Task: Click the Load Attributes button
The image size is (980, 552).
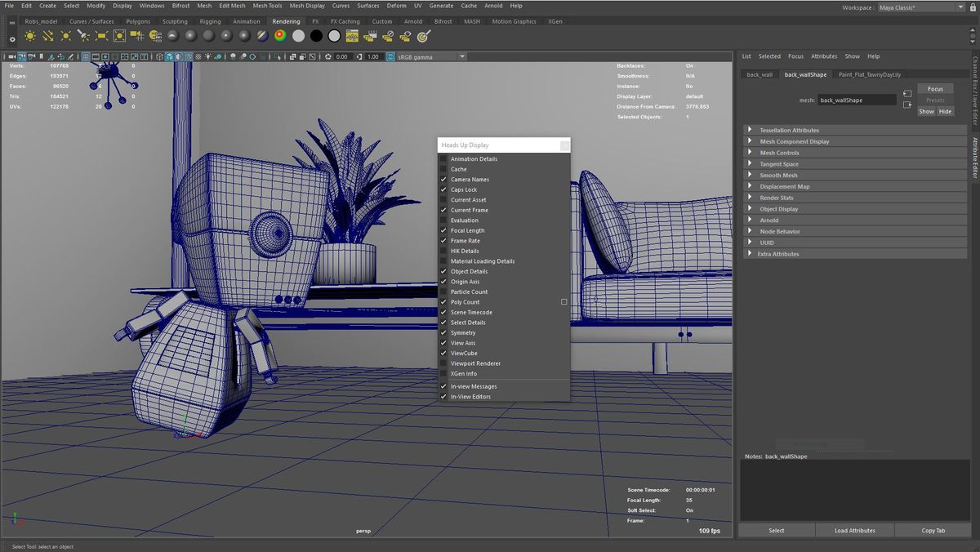Action: pos(854,530)
